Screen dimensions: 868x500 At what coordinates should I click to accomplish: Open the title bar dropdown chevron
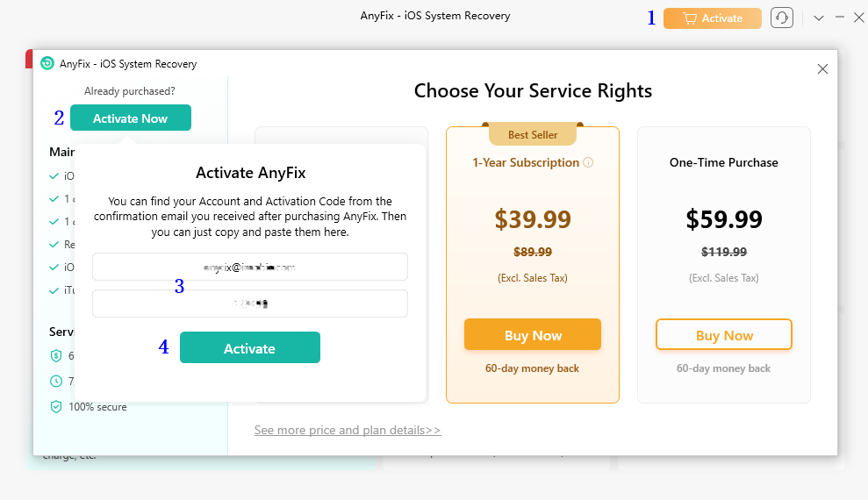819,18
